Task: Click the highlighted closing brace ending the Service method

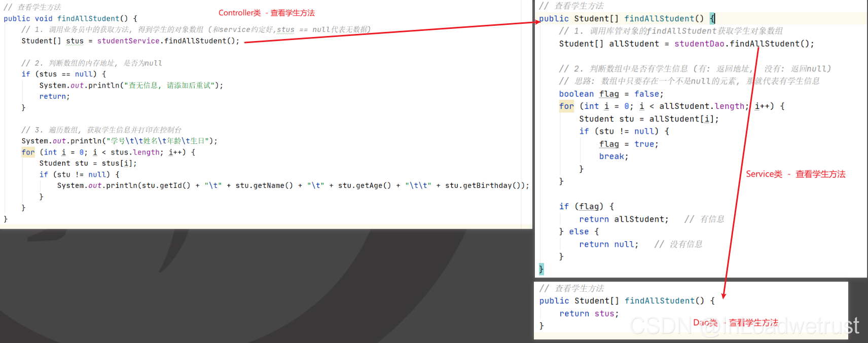Action: (541, 269)
